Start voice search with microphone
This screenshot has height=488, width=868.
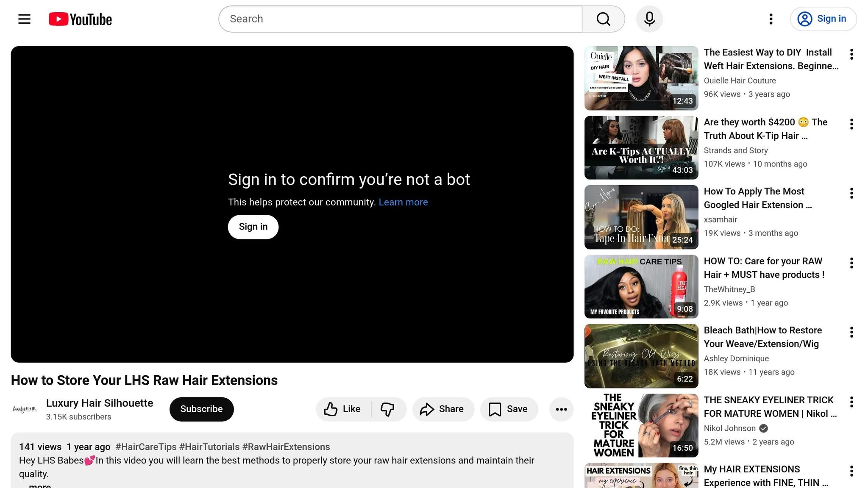(649, 19)
